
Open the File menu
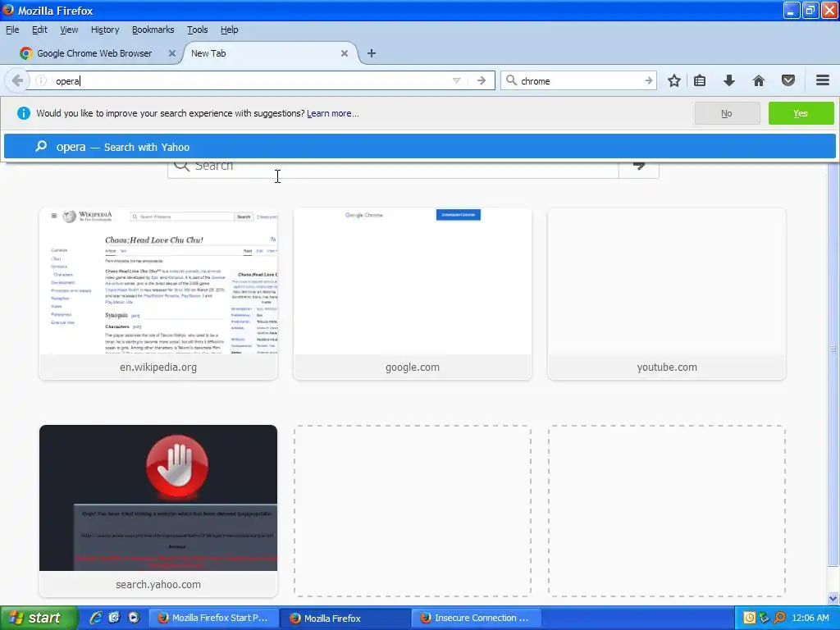click(12, 30)
